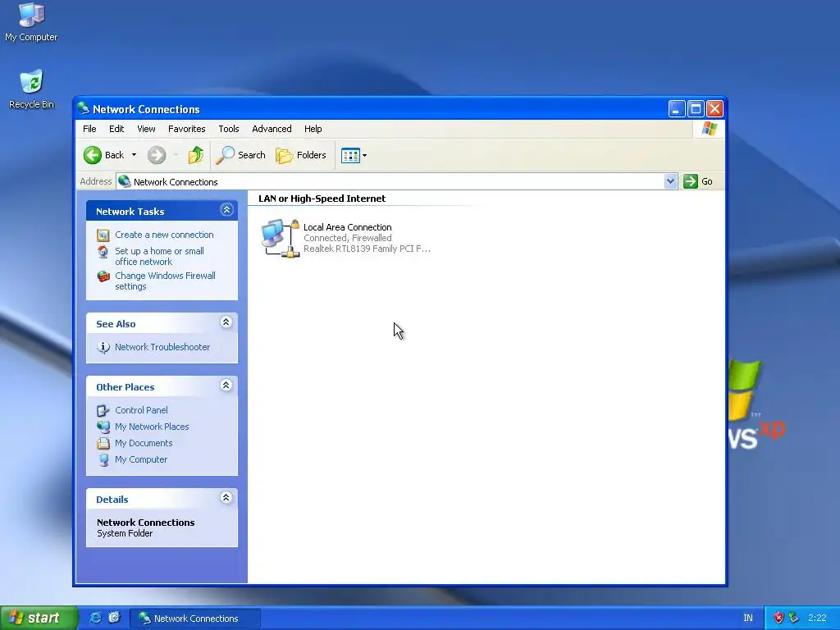This screenshot has height=630, width=840.
Task: Click the Views toolbar icon
Action: [350, 155]
